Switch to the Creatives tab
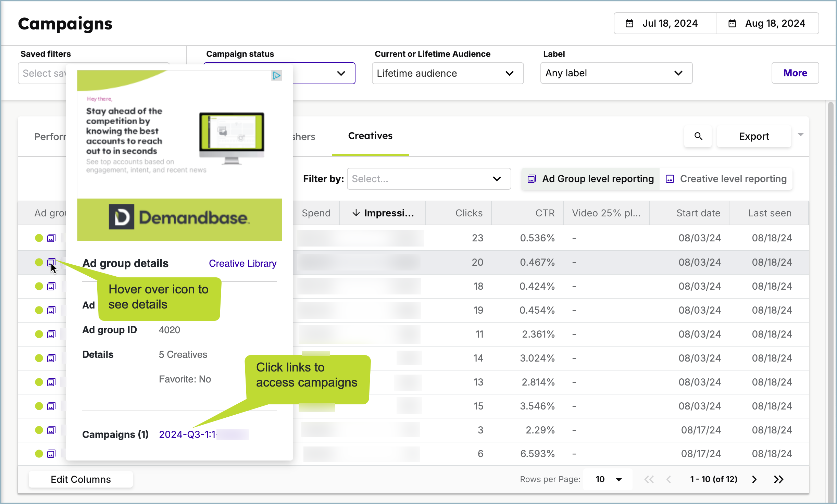The height and width of the screenshot is (504, 837). click(x=370, y=136)
